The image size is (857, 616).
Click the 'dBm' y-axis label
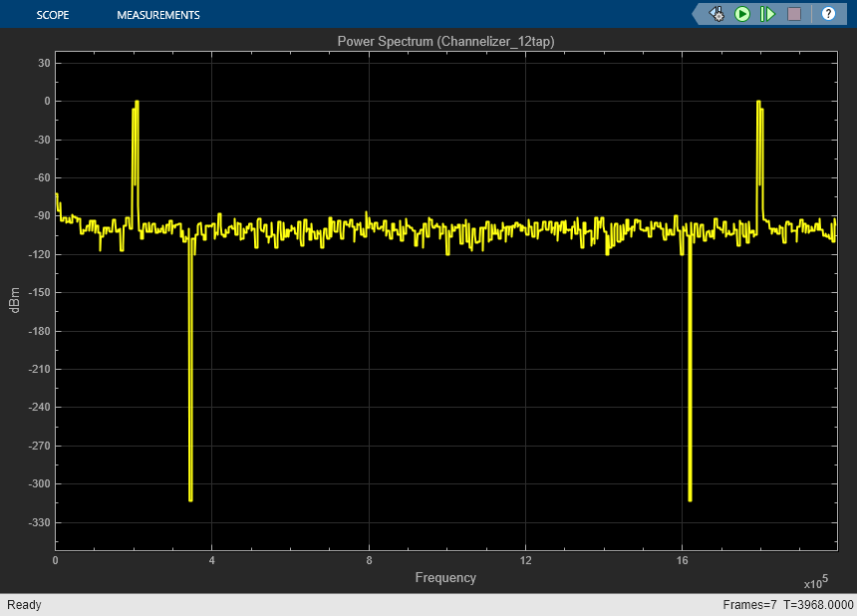click(x=15, y=300)
